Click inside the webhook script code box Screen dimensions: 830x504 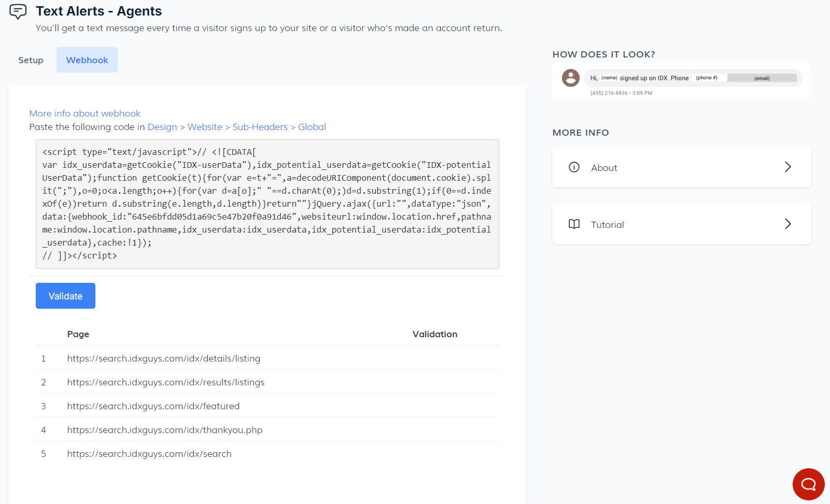[x=267, y=204]
